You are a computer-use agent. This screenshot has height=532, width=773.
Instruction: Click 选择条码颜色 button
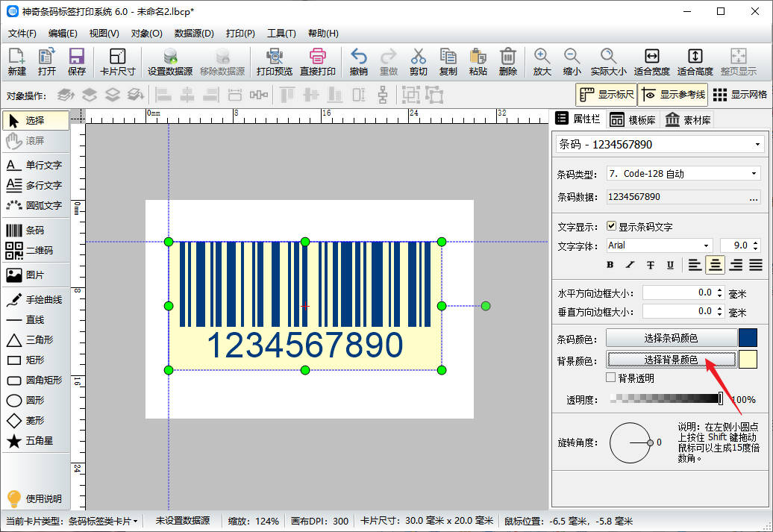point(671,338)
